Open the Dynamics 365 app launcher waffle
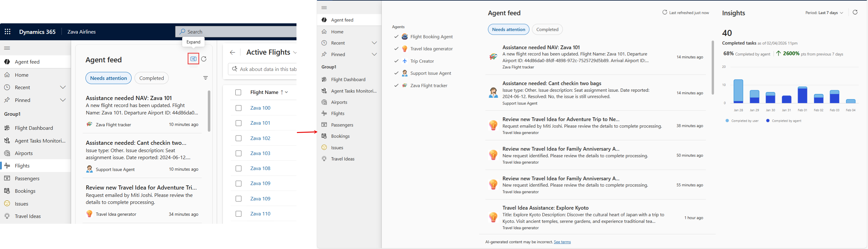This screenshot has height=249, width=868. tap(7, 32)
